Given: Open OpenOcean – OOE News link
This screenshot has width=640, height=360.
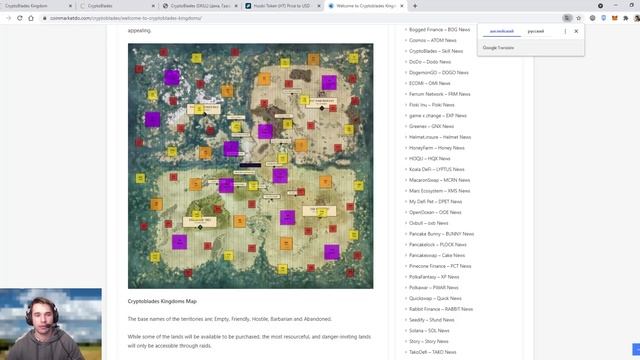Looking at the screenshot, I should (x=435, y=212).
